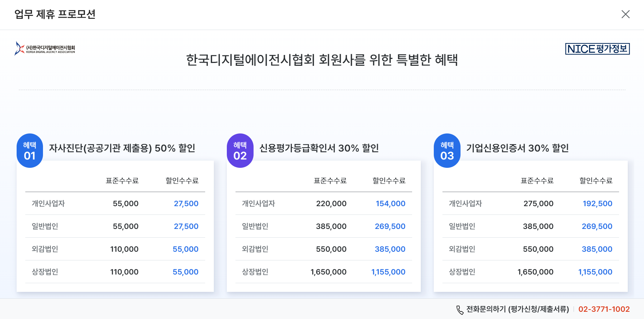Click the NICE평가정보 logo

[x=597, y=49]
